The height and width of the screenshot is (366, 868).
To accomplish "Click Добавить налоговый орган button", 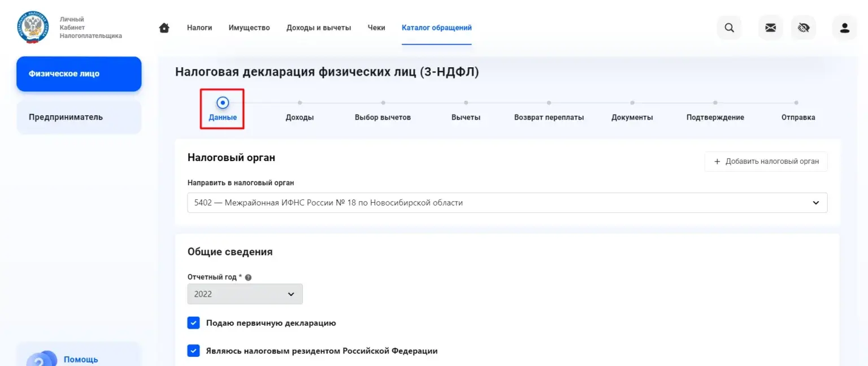I will click(x=766, y=162).
